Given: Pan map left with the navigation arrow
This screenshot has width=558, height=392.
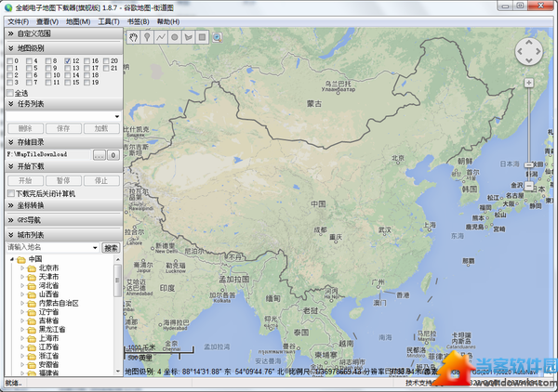Looking at the screenshot, I should (520, 51).
